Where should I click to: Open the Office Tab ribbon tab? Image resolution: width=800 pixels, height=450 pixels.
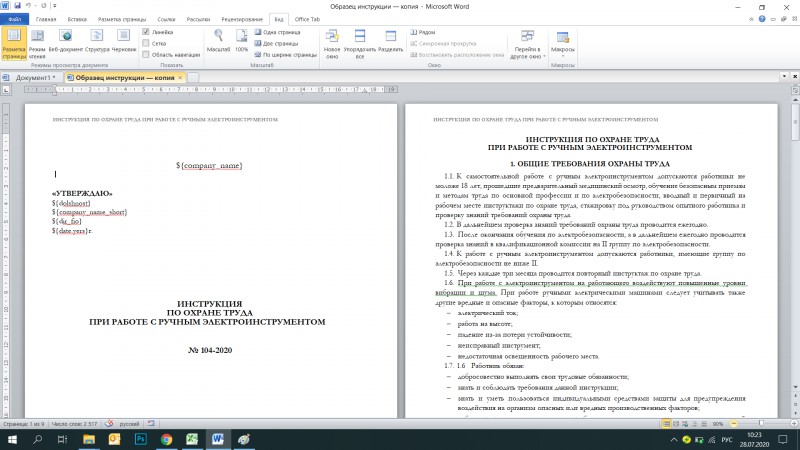click(307, 19)
